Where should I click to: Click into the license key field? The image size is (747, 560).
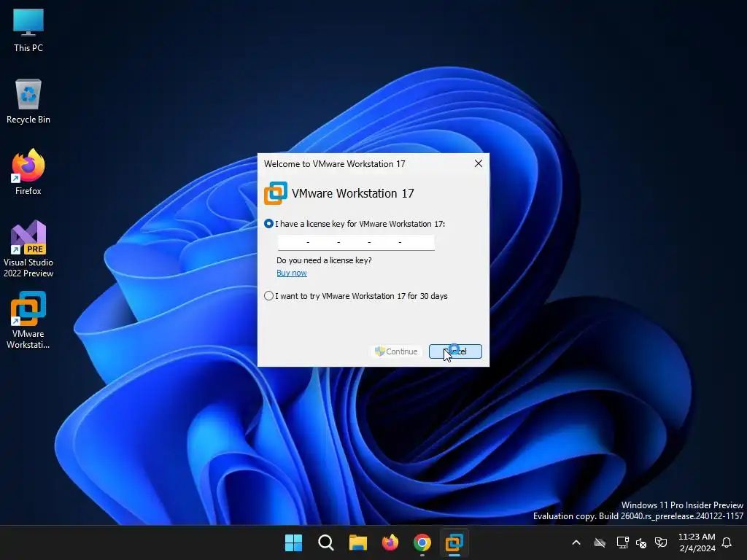coord(356,242)
